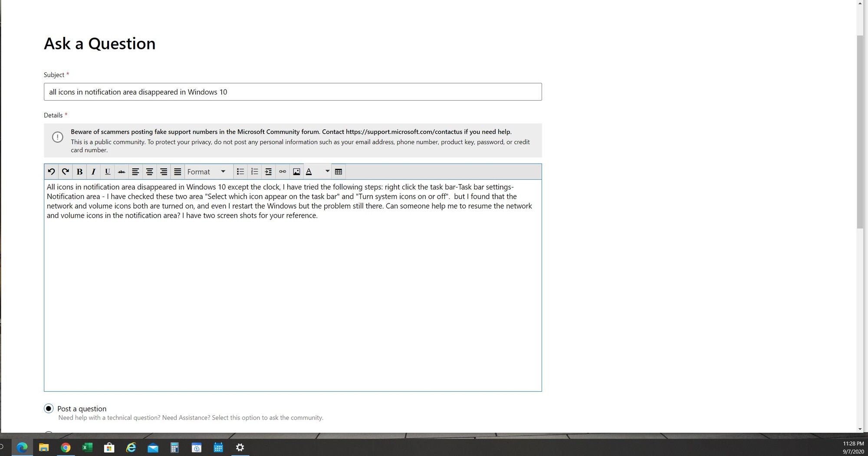Align text to the left

[135, 172]
